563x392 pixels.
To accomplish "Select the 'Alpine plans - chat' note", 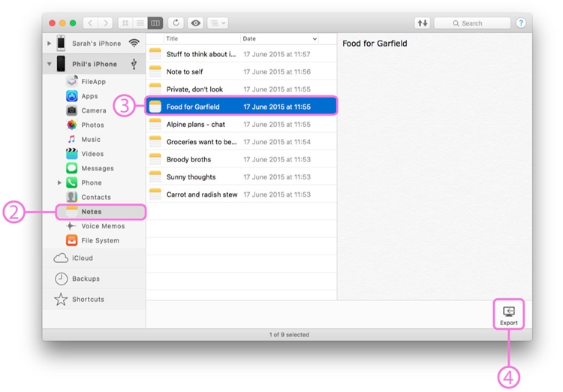I will coord(241,125).
